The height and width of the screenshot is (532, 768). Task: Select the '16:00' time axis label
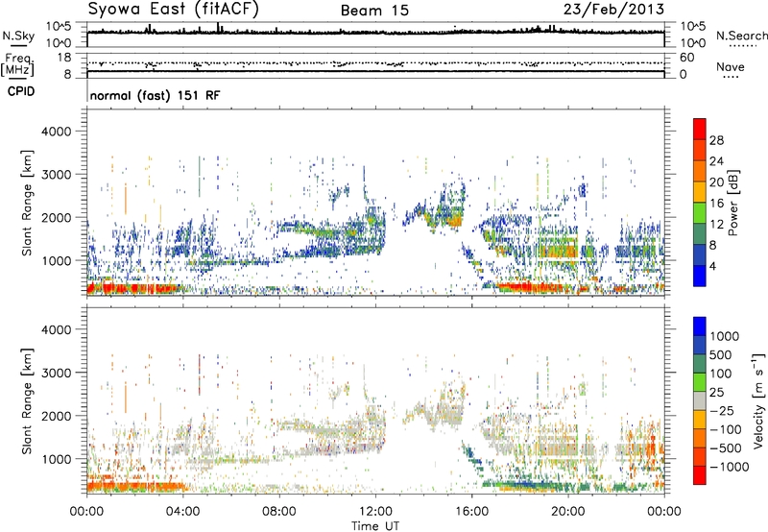pyautogui.click(x=471, y=512)
